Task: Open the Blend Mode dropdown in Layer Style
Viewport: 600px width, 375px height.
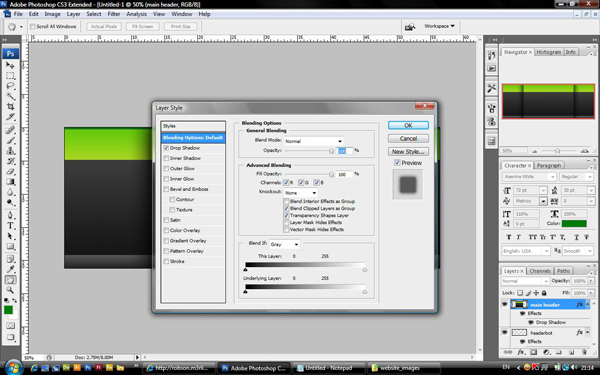Action: pos(313,141)
